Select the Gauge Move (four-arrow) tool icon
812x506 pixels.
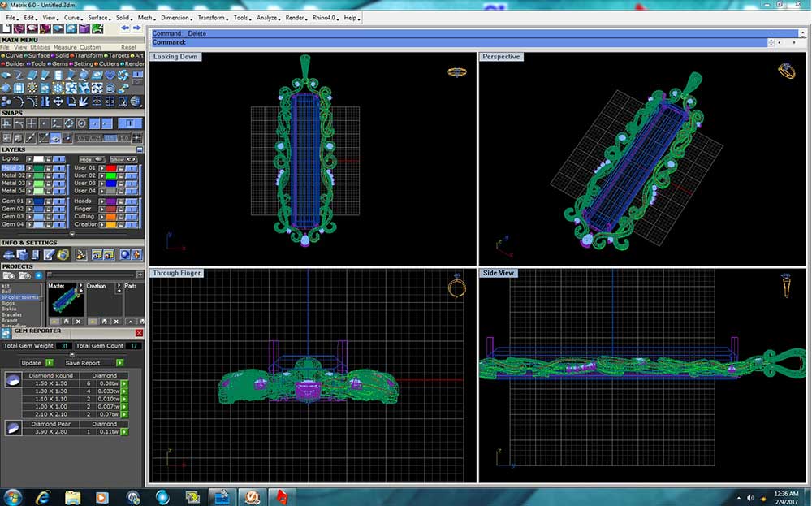58,101
